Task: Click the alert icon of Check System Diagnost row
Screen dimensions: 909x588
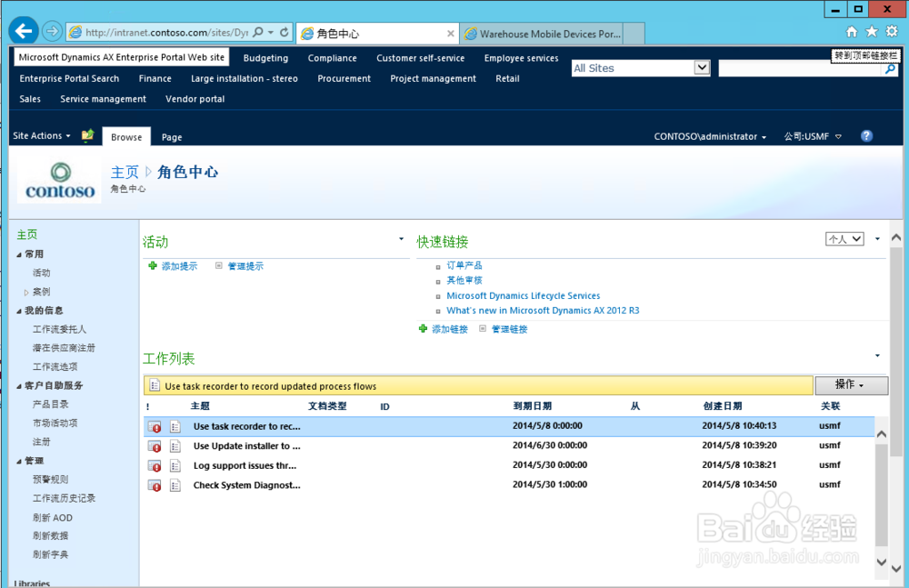Action: pos(155,486)
